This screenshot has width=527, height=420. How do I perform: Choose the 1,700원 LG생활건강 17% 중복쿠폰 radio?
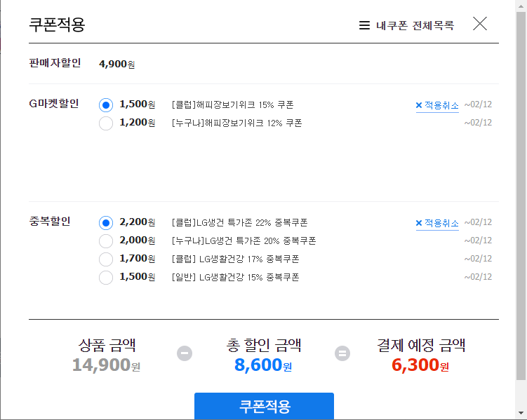pos(106,259)
